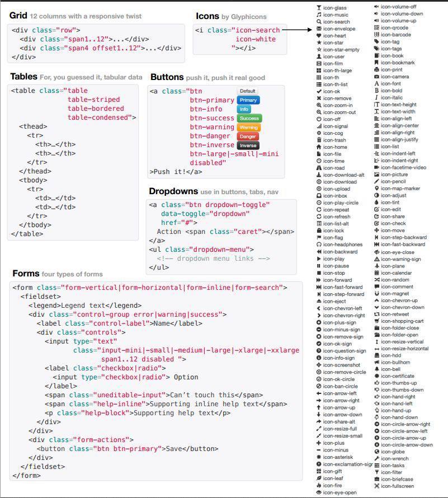
Task: Click the icon-chevron-down glyph
Action: coord(376,307)
